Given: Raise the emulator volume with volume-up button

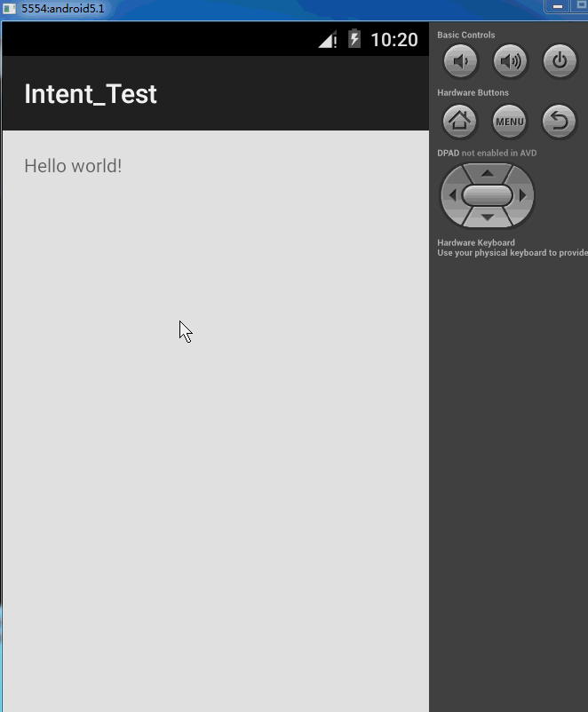Looking at the screenshot, I should 510,61.
